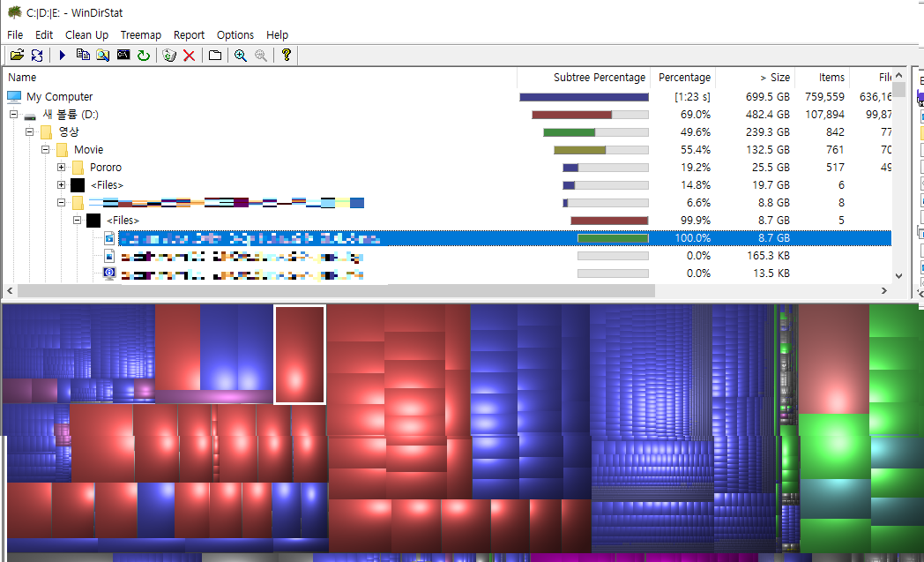
Task: Click the Percentage column header
Action: [683, 78]
